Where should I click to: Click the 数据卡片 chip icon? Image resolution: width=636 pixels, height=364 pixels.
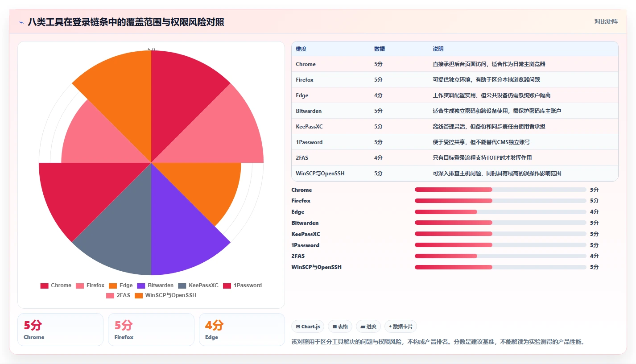(390, 327)
